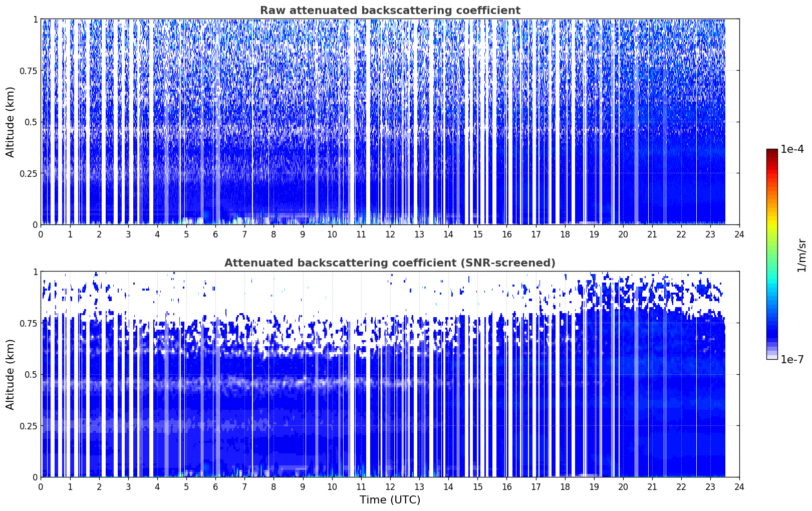Select the '1e-4' colorbar maximum label
The image size is (812, 511).
792,149
